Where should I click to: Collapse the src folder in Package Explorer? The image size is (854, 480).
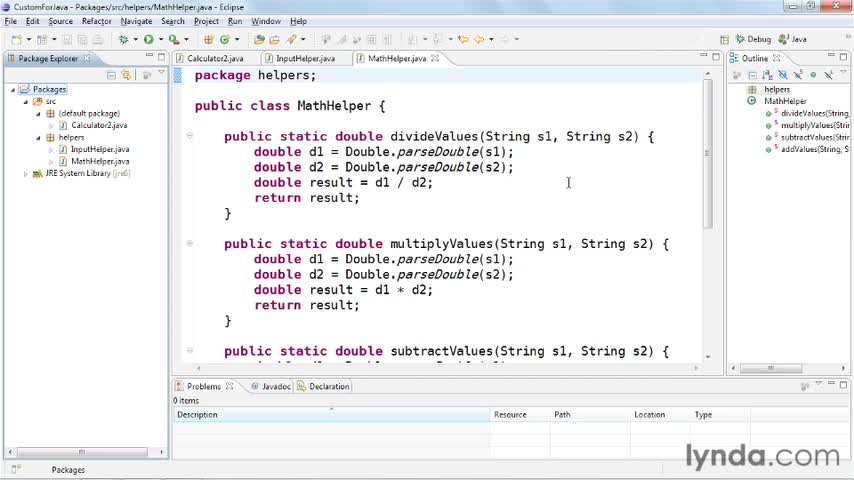pos(26,101)
